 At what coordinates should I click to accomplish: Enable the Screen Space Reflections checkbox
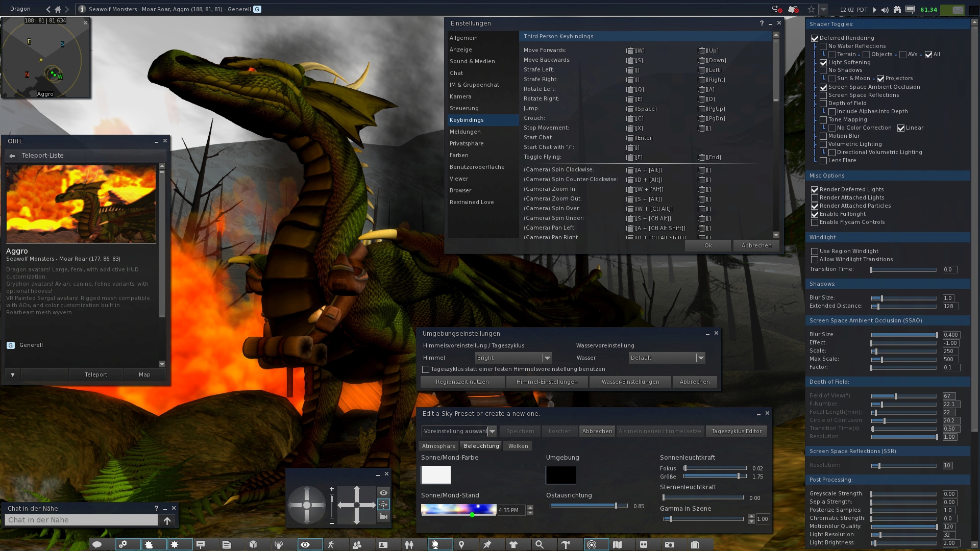(823, 95)
